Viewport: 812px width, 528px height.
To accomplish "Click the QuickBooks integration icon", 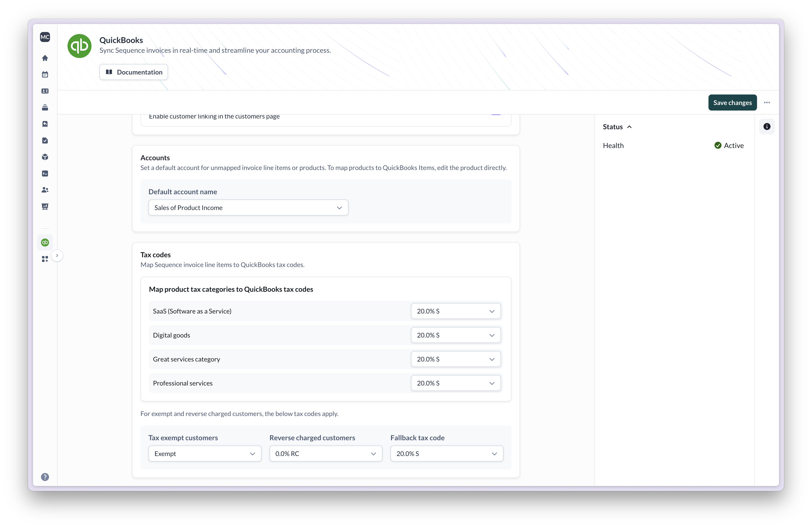I will 45,242.
